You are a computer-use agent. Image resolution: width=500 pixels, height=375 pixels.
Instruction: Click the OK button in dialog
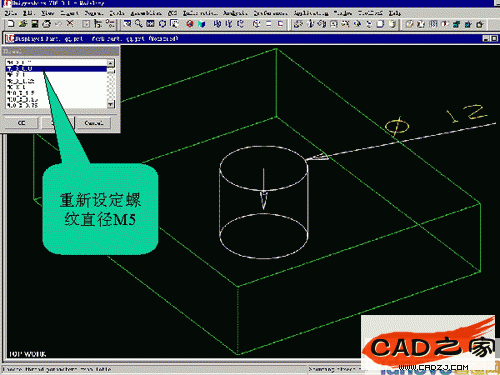tap(21, 123)
